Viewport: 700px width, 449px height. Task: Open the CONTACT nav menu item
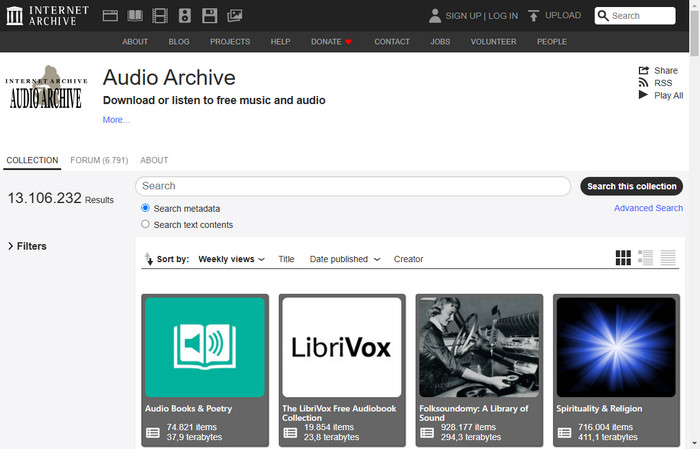392,42
